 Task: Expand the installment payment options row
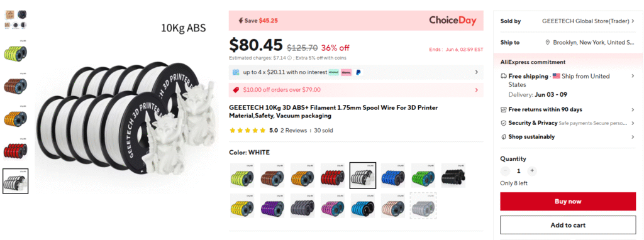pos(356,72)
